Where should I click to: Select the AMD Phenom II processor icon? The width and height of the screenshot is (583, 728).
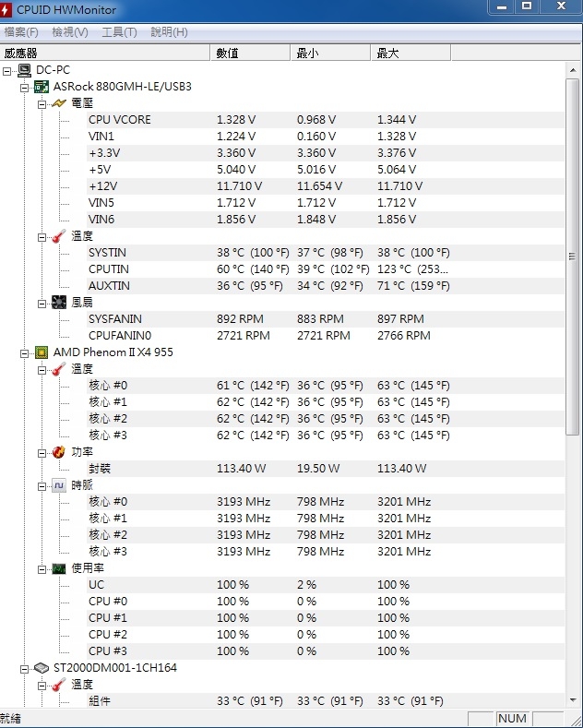42,352
